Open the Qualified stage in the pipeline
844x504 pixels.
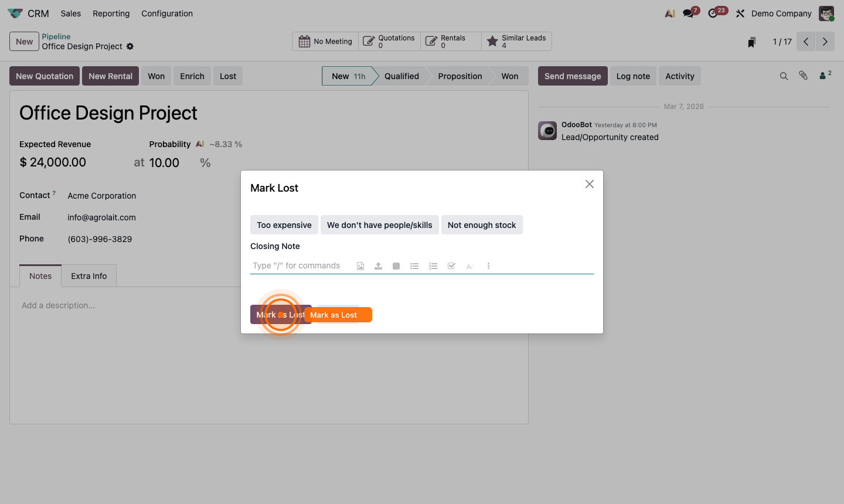tap(402, 76)
